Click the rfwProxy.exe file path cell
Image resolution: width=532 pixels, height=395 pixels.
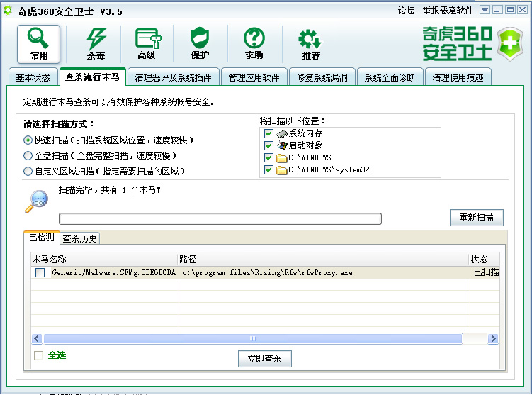point(268,272)
